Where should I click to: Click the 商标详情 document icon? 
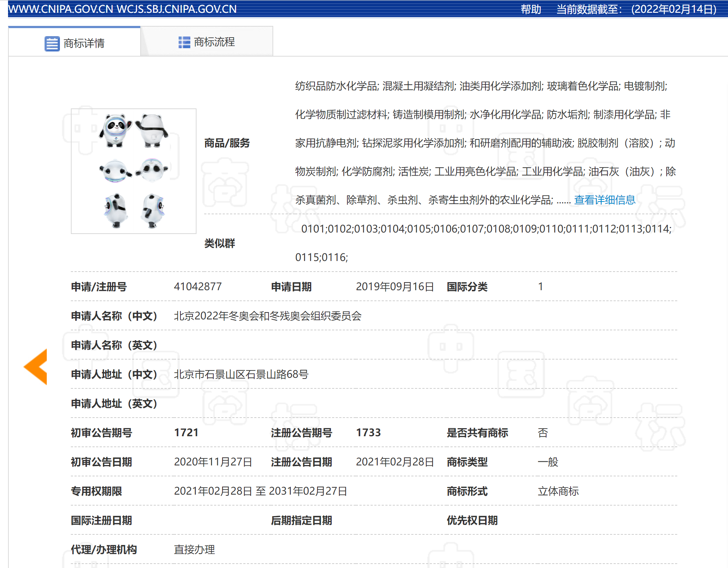pyautogui.click(x=52, y=44)
